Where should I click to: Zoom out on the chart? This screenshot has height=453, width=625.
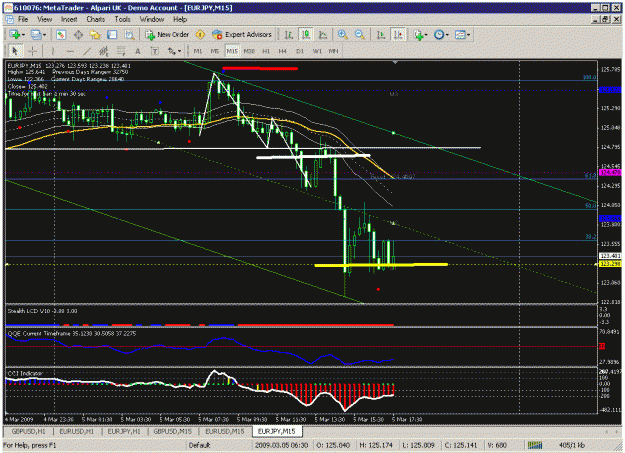(360, 35)
